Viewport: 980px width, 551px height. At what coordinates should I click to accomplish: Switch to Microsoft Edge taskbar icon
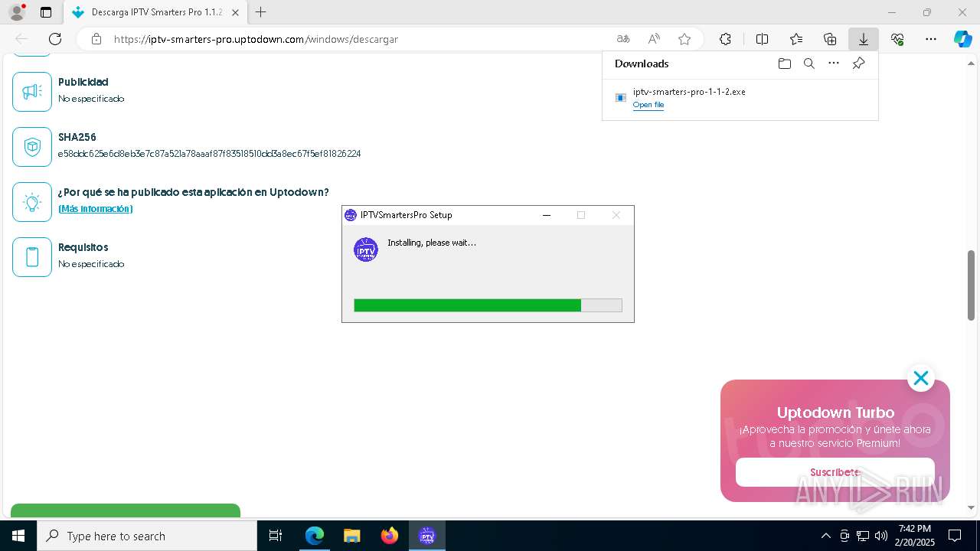point(315,536)
